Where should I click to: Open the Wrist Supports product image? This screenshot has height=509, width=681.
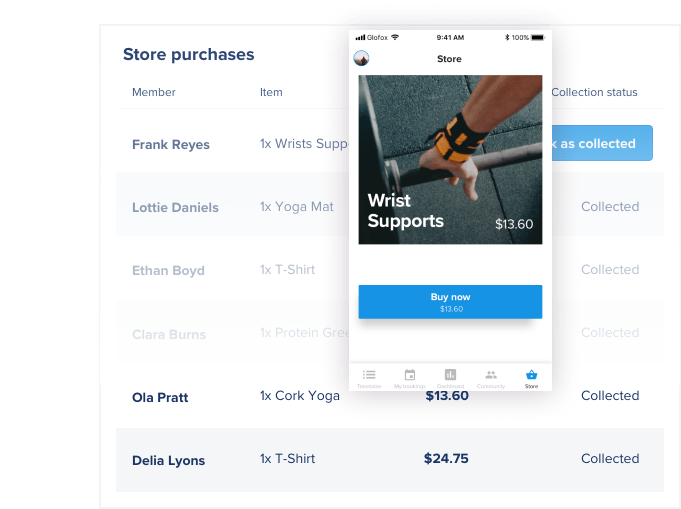450,159
